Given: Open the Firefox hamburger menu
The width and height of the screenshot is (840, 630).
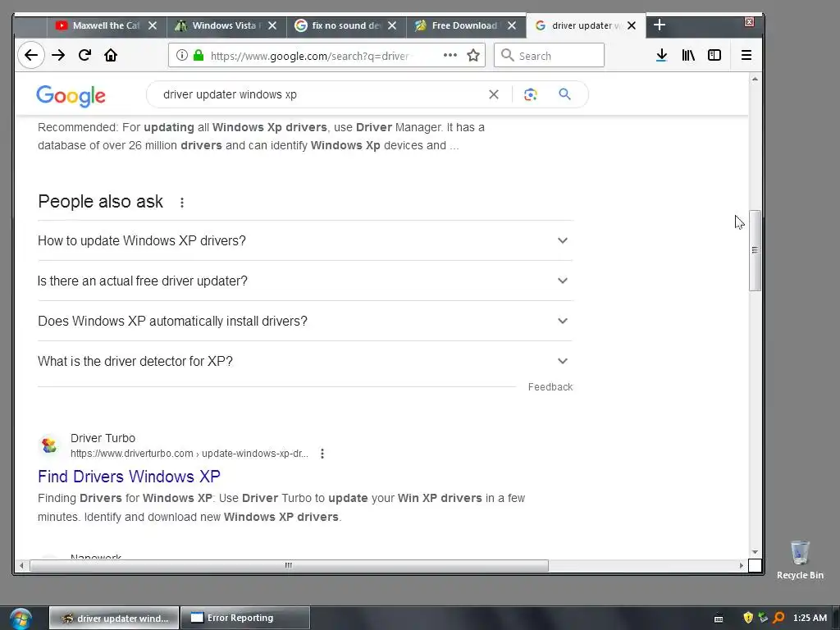Looking at the screenshot, I should pyautogui.click(x=746, y=55).
